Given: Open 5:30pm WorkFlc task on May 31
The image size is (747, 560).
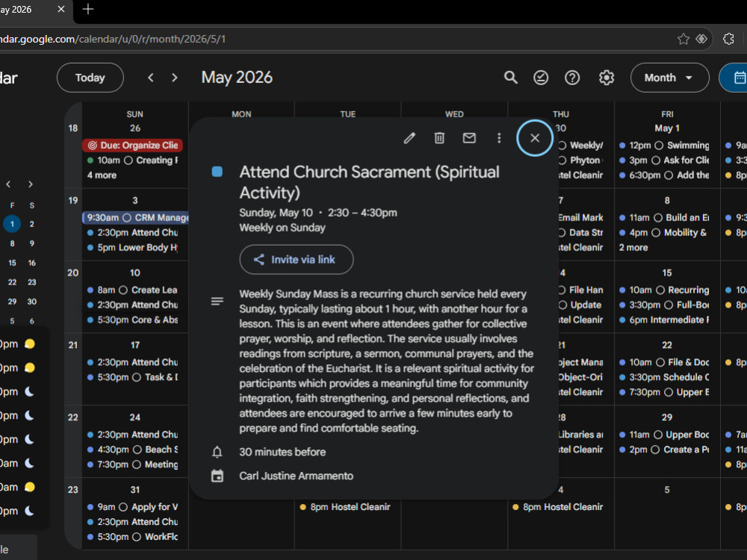Looking at the screenshot, I should (x=132, y=537).
